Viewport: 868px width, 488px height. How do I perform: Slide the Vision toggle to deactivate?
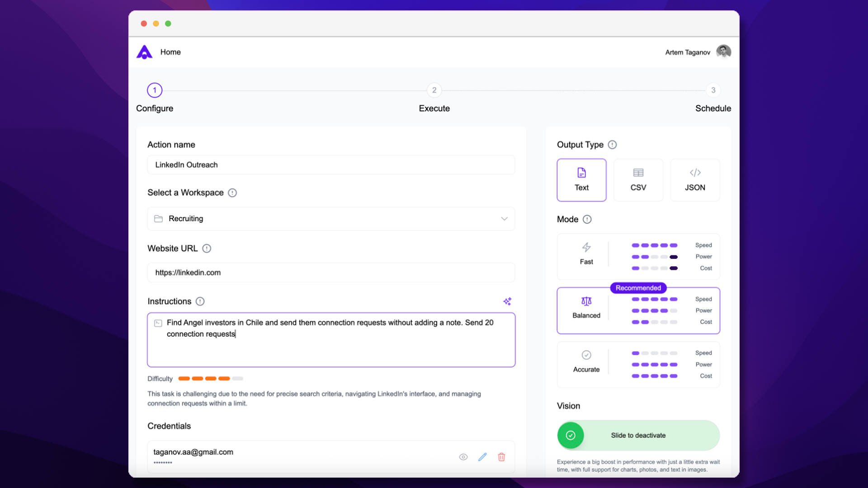click(x=571, y=435)
